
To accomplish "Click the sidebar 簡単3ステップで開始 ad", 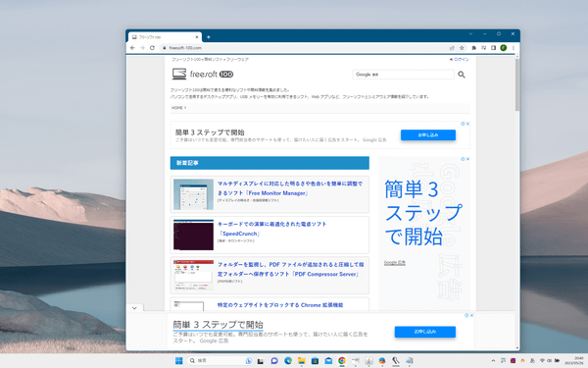I will point(423,212).
